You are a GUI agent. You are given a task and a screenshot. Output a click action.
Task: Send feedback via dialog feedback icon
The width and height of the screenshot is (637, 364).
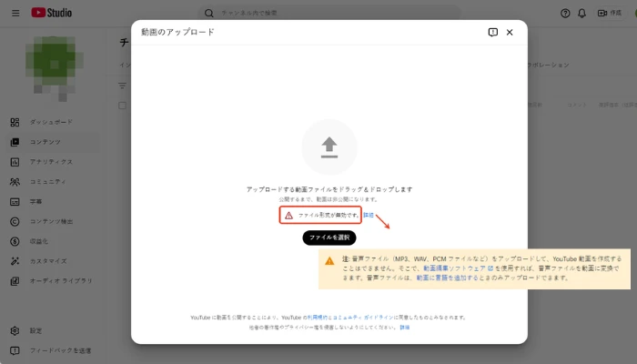pos(493,32)
